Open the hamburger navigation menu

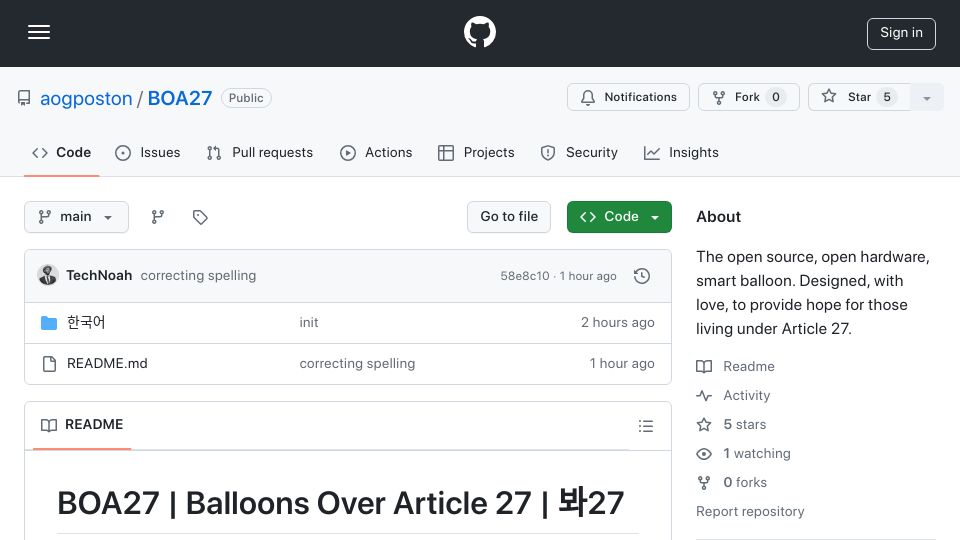pos(39,32)
